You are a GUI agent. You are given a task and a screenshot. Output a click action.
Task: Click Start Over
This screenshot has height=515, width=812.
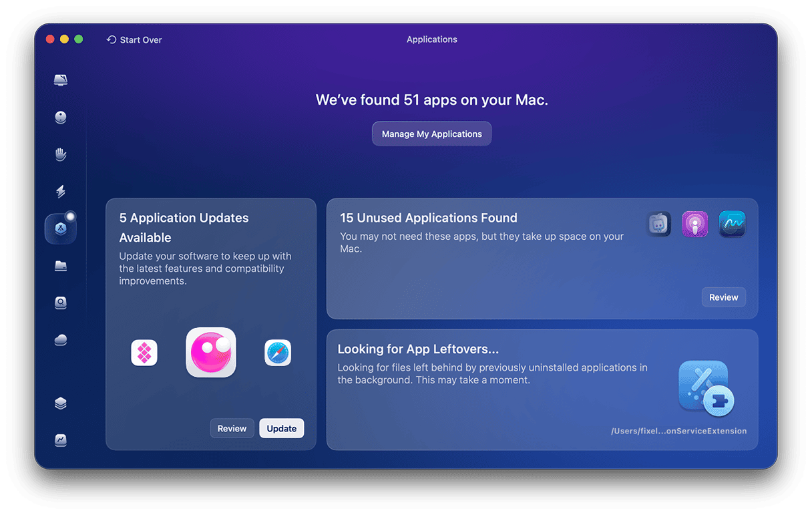[x=134, y=40]
